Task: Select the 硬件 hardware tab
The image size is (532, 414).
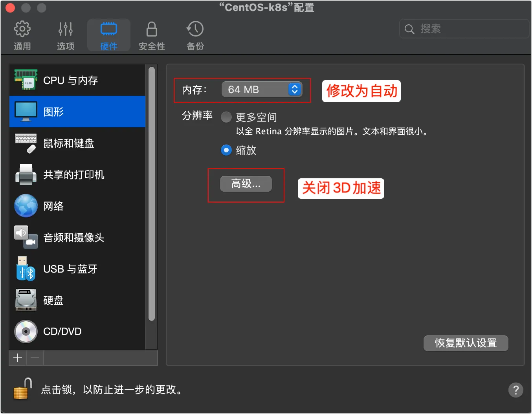Action: click(x=109, y=36)
